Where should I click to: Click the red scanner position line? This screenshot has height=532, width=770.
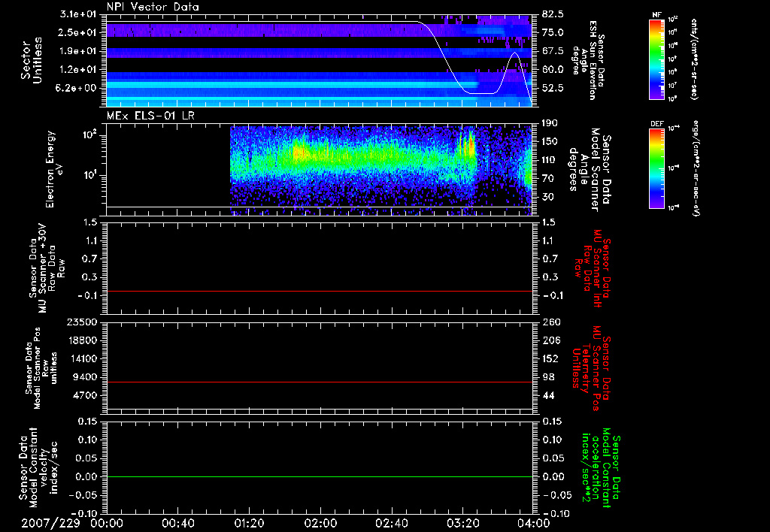tap(320, 382)
